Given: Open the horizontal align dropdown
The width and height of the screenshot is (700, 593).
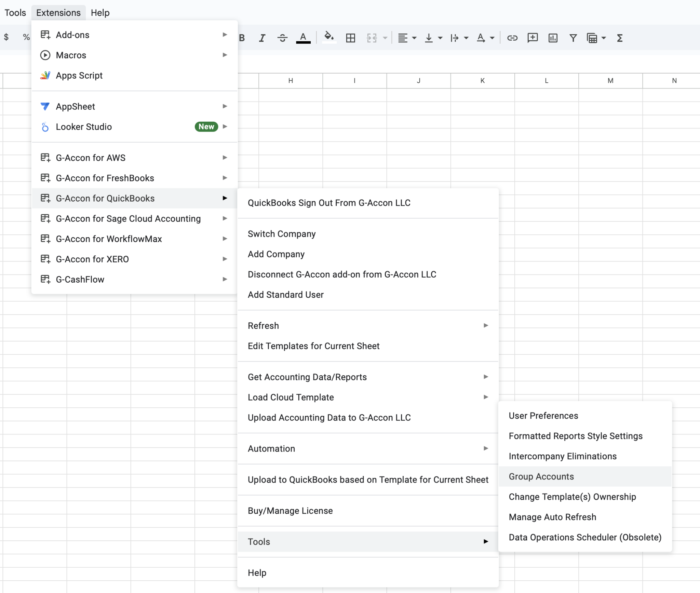Looking at the screenshot, I should [x=407, y=38].
